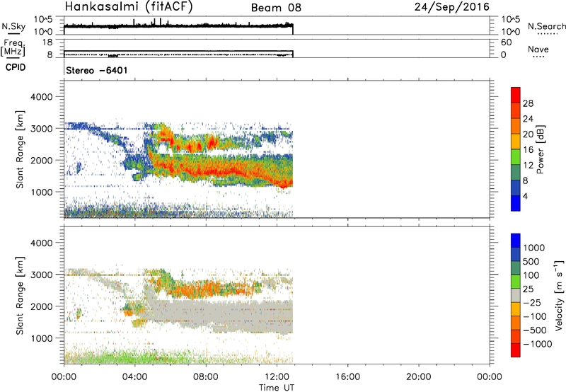Click '4' on the Power color bar
The height and width of the screenshot is (392, 566).
[525, 196]
